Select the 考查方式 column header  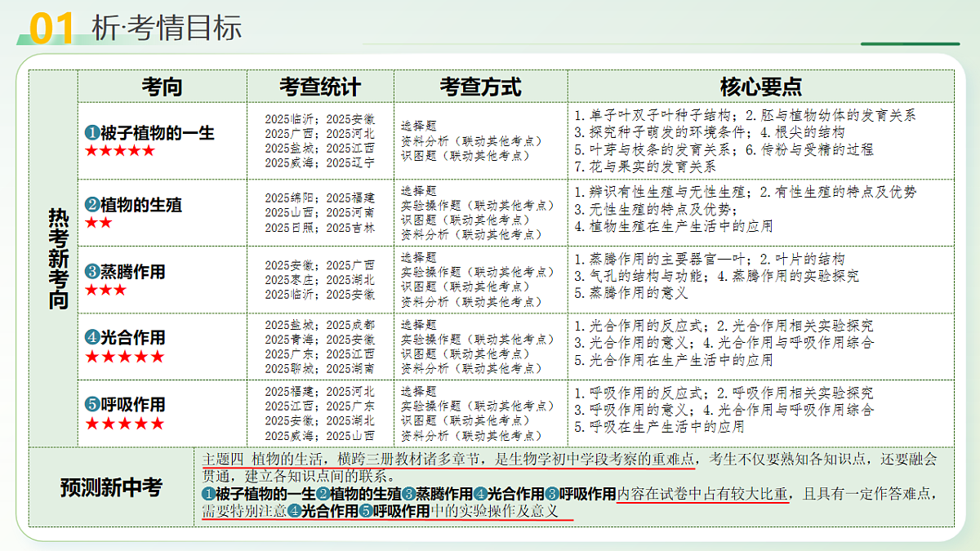coord(480,87)
